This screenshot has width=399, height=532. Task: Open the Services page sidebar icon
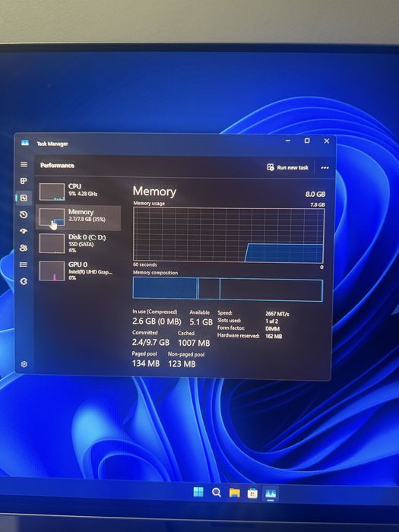[x=24, y=281]
